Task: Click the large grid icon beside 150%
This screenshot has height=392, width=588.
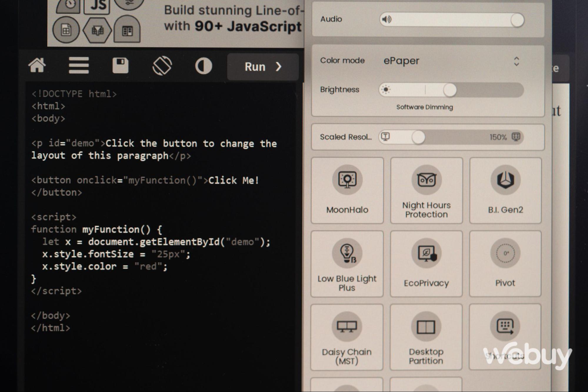Action: coord(516,137)
